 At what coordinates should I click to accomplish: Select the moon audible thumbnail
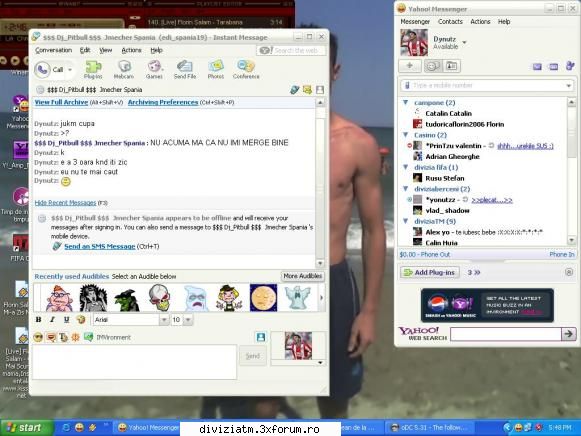coord(263,297)
